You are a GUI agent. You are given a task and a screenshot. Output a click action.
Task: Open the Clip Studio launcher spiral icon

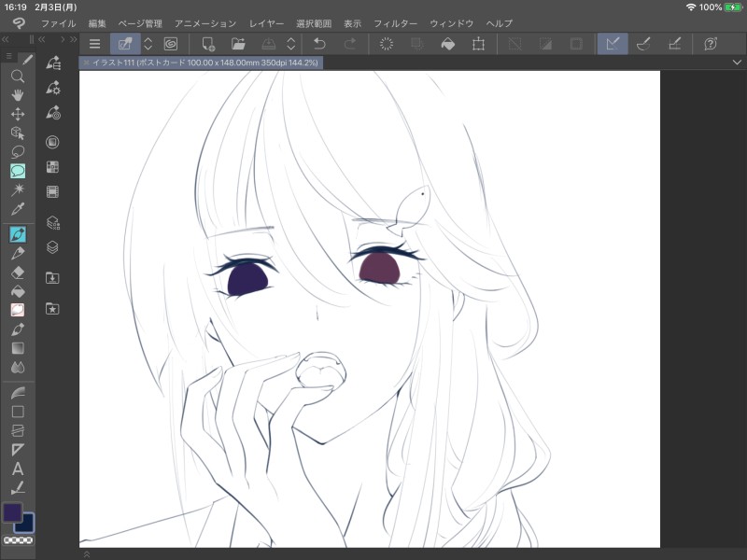point(171,44)
